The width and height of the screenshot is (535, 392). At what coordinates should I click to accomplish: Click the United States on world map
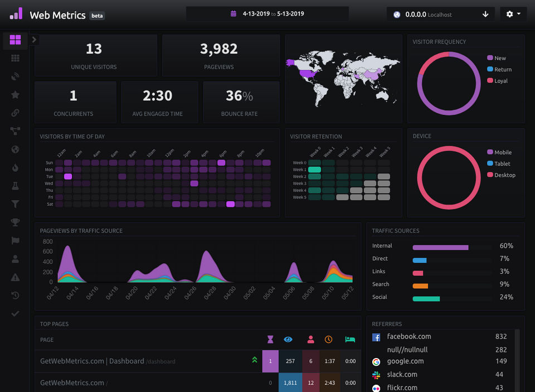(308, 73)
